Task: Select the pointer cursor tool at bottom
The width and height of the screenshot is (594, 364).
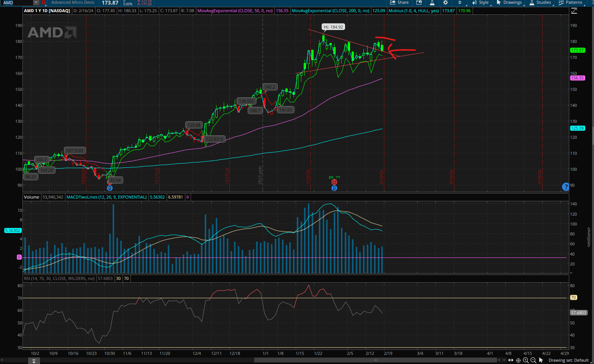Action: click(x=541, y=360)
